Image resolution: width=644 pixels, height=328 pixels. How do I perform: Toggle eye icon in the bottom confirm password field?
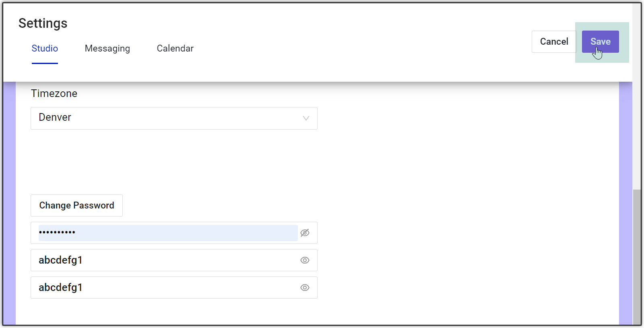point(305,288)
